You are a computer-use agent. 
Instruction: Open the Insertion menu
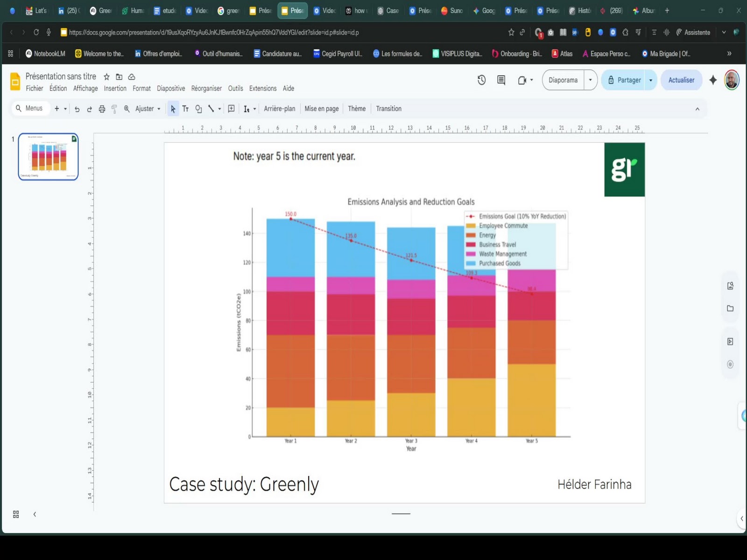(115, 89)
